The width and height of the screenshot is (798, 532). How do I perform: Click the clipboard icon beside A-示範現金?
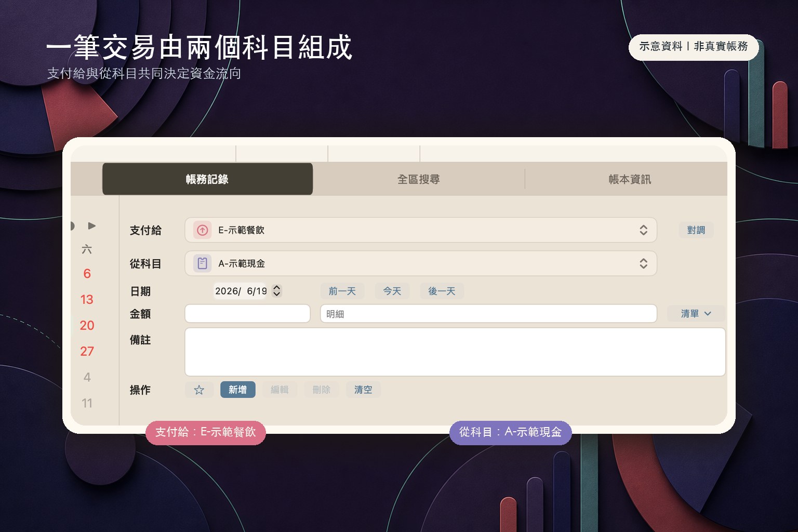203,263
